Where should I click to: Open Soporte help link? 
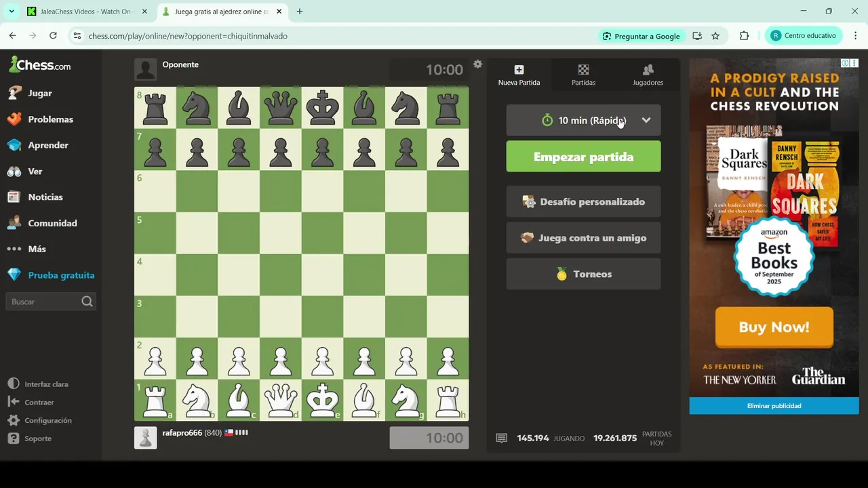tap(30, 439)
